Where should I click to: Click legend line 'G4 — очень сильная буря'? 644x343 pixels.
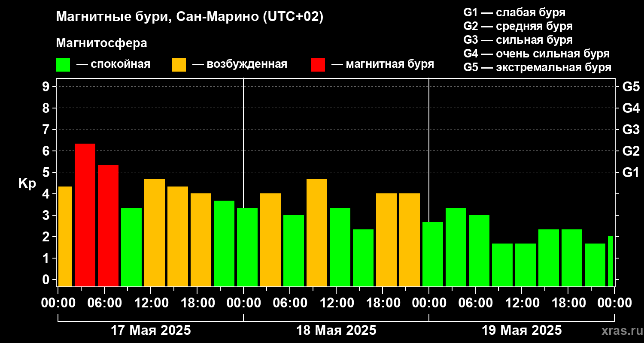pyautogui.click(x=536, y=54)
